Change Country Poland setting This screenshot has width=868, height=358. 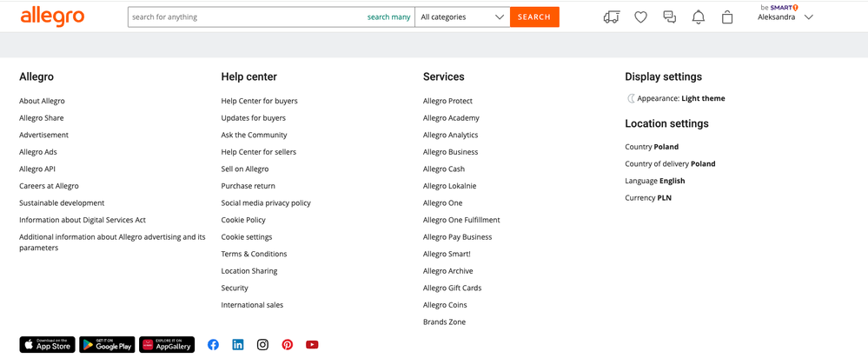(652, 147)
